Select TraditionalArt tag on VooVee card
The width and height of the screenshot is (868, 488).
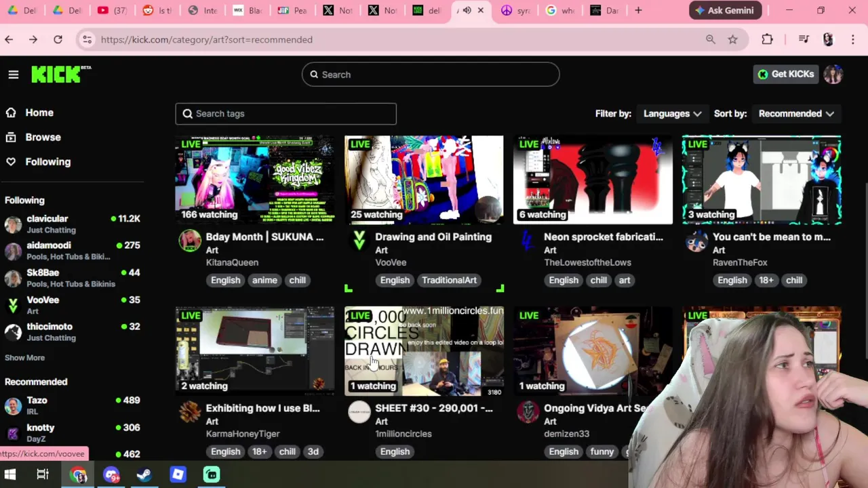coord(449,280)
